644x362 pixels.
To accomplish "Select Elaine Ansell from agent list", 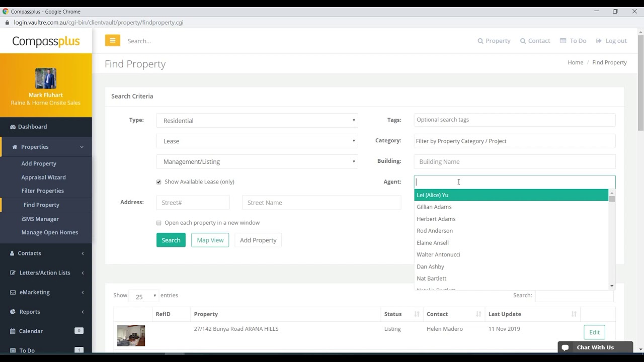I will click(x=511, y=243).
